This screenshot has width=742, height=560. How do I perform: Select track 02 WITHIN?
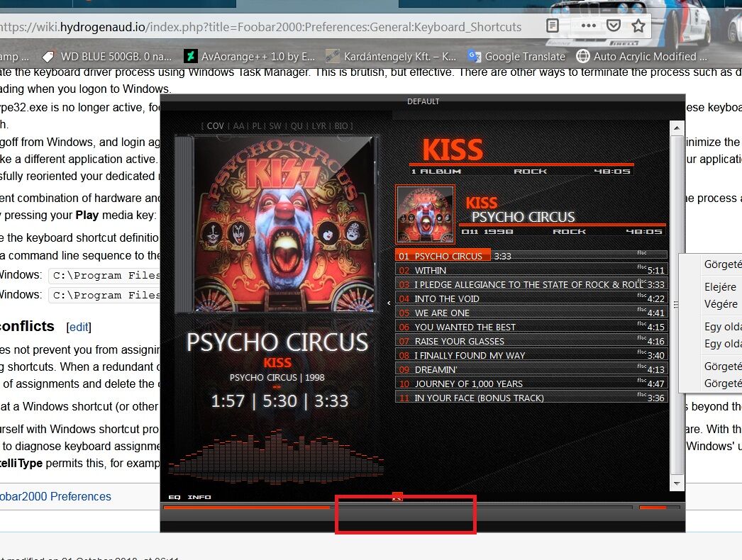tap(531, 270)
